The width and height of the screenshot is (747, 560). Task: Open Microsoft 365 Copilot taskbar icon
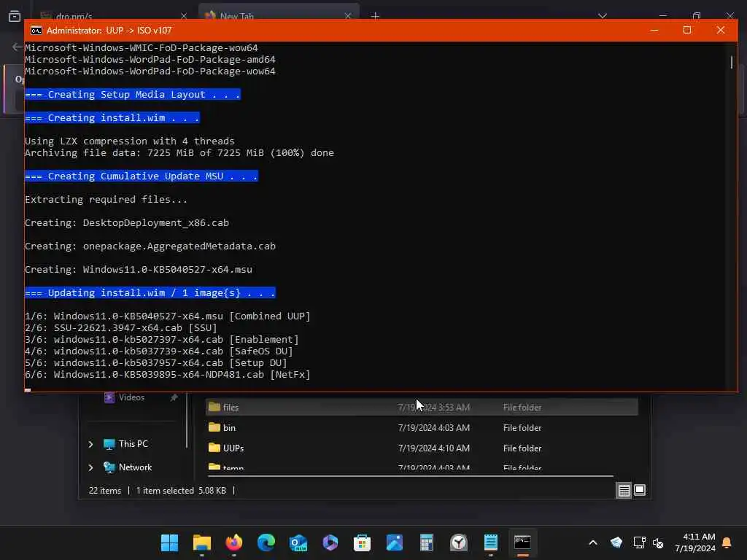tap(330, 542)
